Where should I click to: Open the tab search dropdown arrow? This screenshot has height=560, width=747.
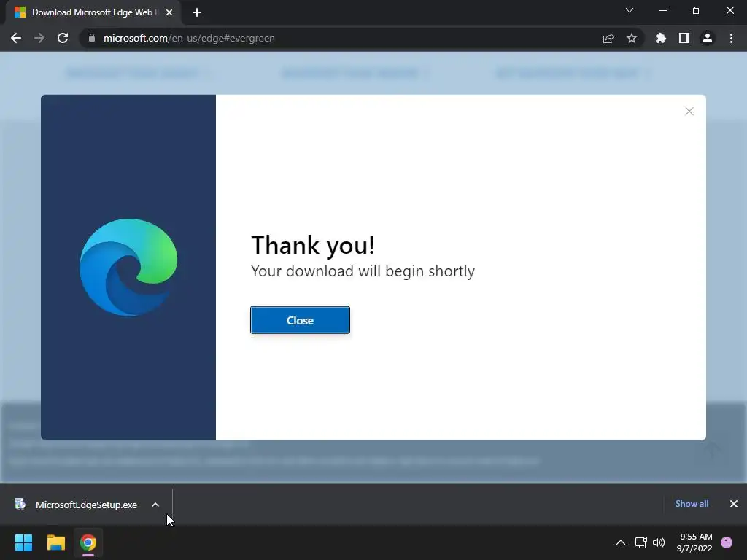(630, 10)
